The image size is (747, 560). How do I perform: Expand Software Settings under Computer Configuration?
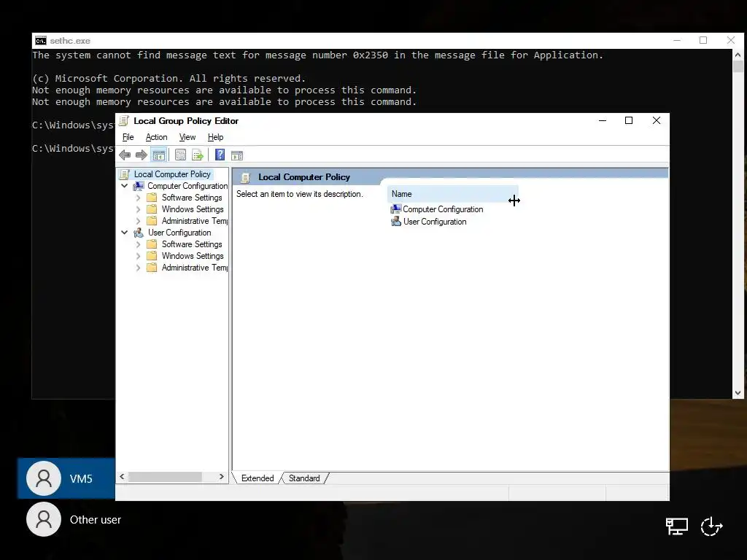(x=138, y=198)
